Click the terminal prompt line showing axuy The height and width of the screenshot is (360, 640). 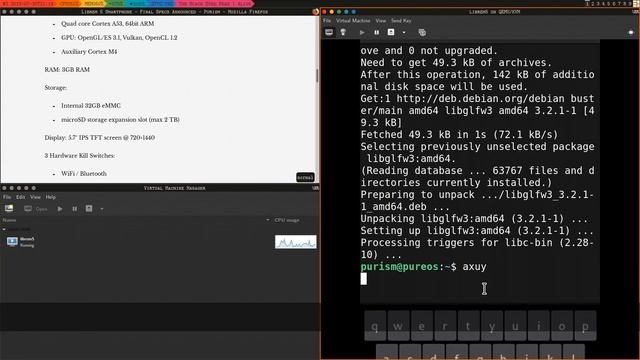pos(423,267)
